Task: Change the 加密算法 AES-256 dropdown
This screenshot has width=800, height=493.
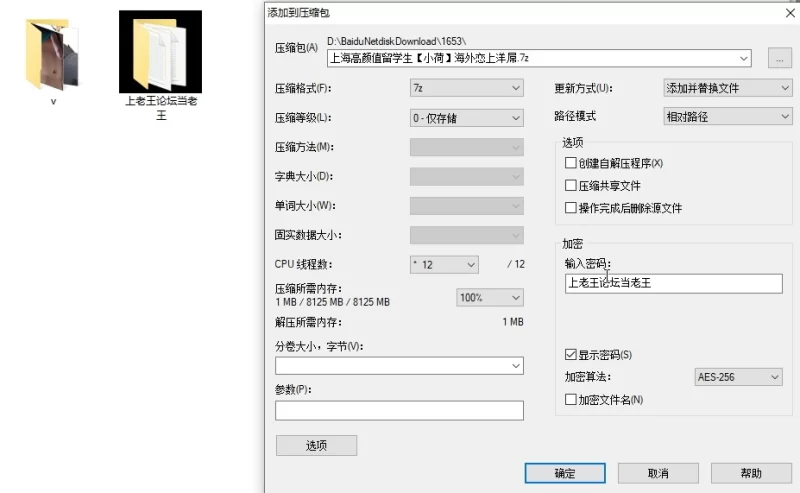Action: (738, 377)
